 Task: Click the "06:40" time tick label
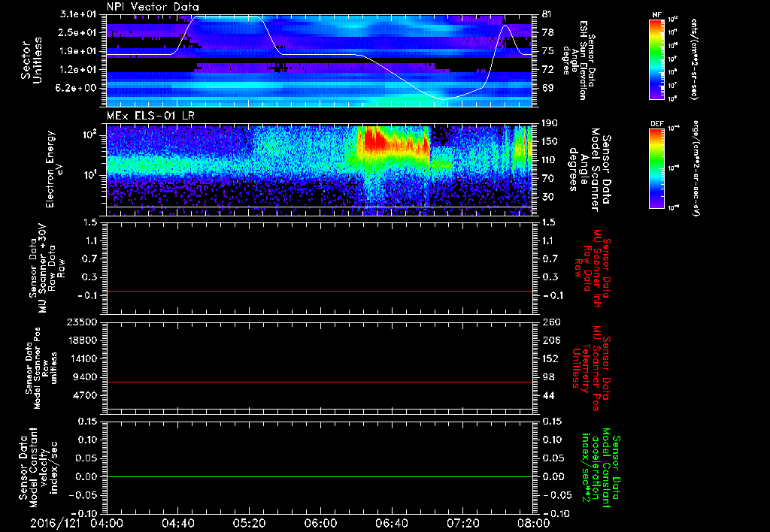(390, 523)
